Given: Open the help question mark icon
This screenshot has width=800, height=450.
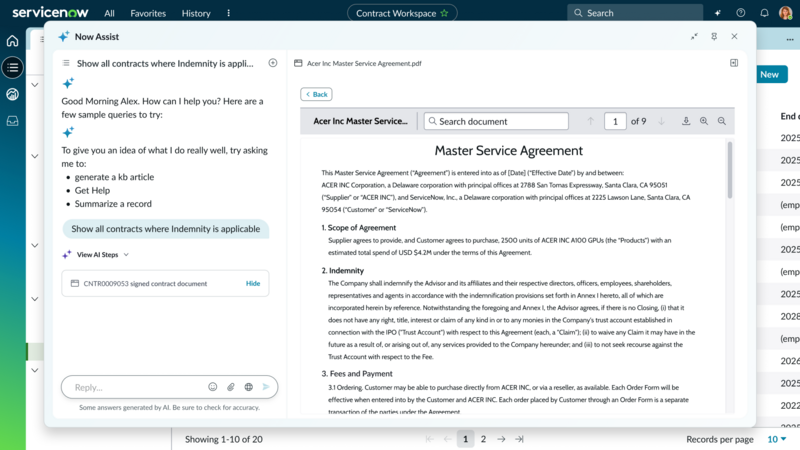Looking at the screenshot, I should pos(741,13).
